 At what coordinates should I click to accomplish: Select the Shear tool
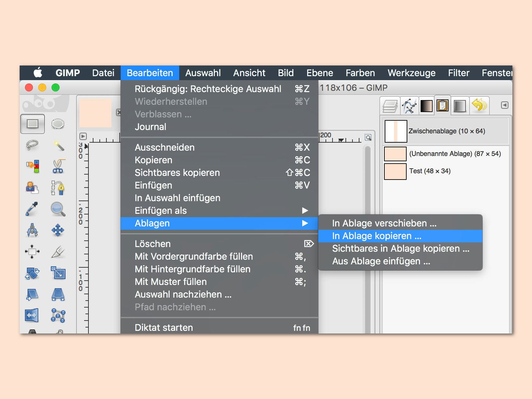pyautogui.click(x=32, y=295)
